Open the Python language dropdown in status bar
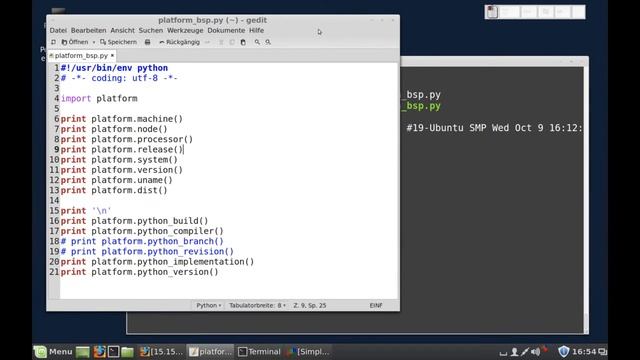The height and width of the screenshot is (360, 640). [208, 305]
